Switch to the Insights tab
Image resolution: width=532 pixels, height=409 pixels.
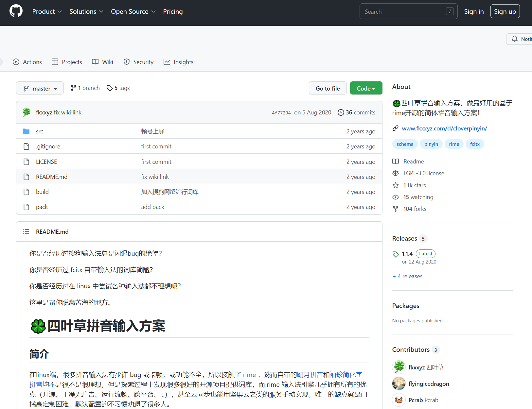[178, 62]
